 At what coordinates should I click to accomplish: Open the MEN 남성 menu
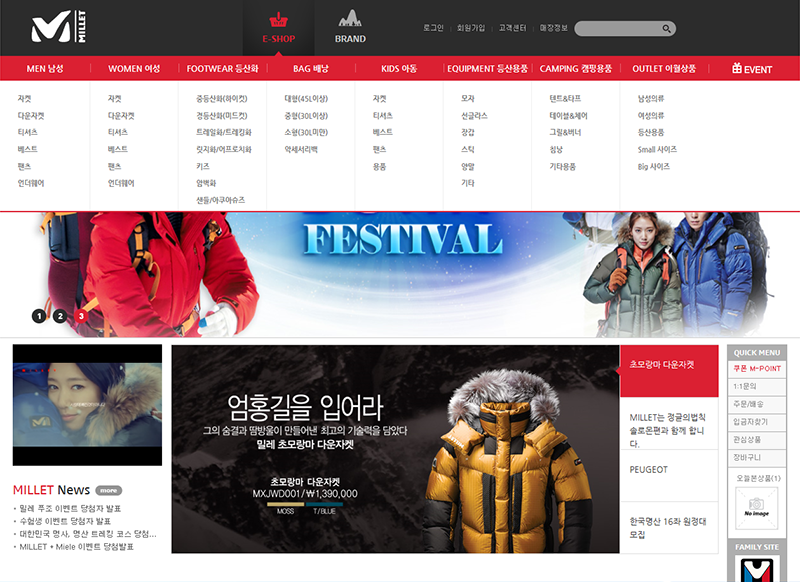[x=45, y=68]
